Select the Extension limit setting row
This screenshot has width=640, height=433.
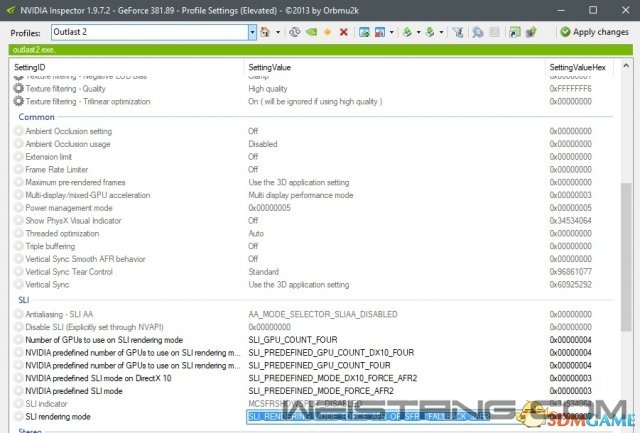tap(313, 157)
